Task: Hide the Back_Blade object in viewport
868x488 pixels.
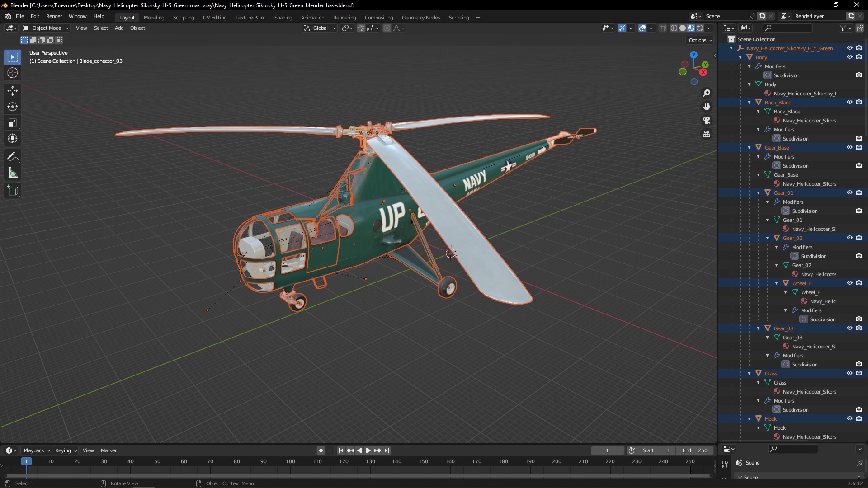Action: pyautogui.click(x=849, y=103)
